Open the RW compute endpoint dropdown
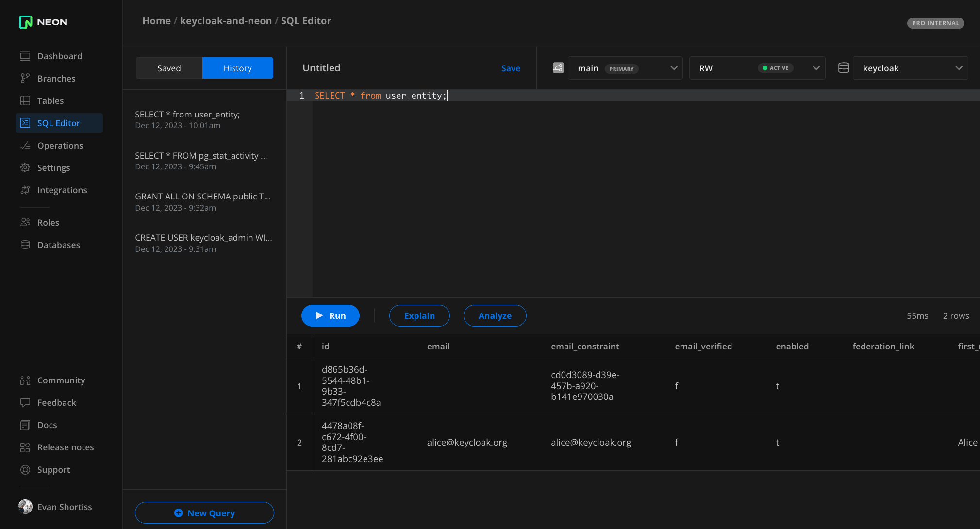980x529 pixels. click(757, 68)
